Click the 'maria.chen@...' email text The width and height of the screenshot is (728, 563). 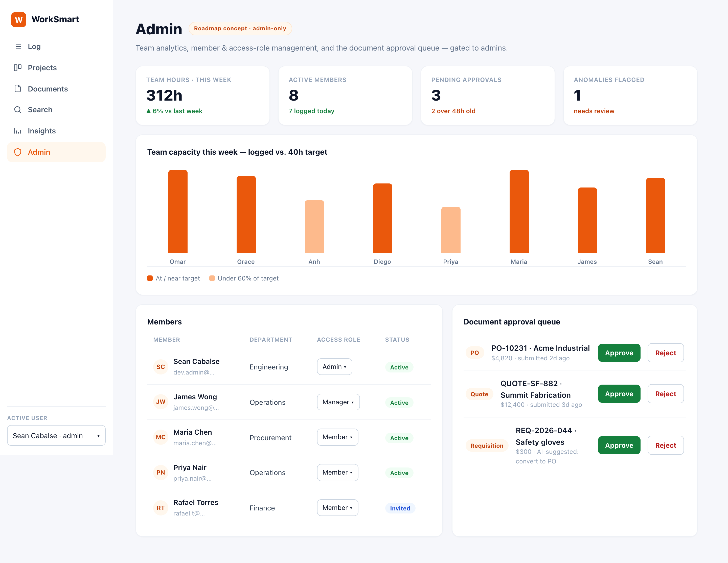point(195,443)
